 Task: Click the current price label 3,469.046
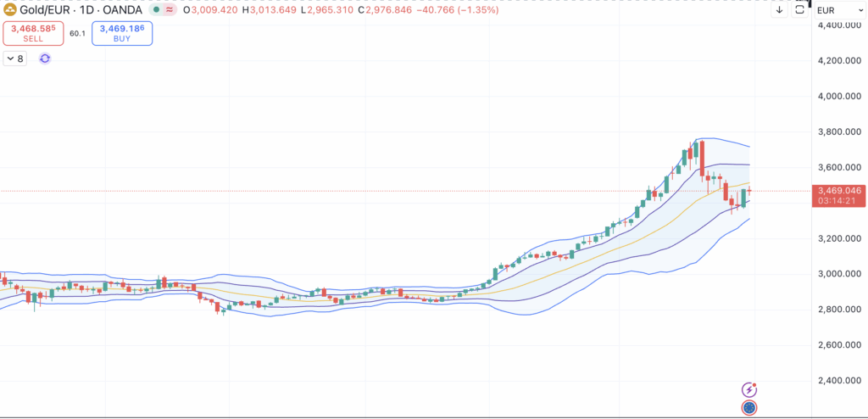click(x=839, y=190)
